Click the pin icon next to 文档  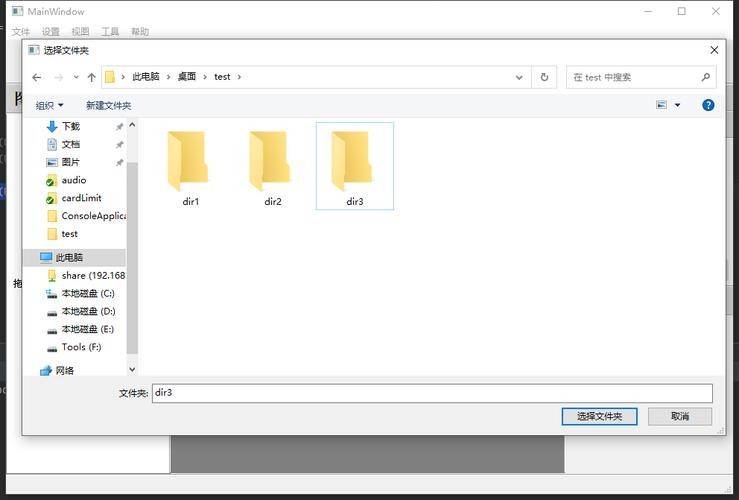click(x=120, y=144)
